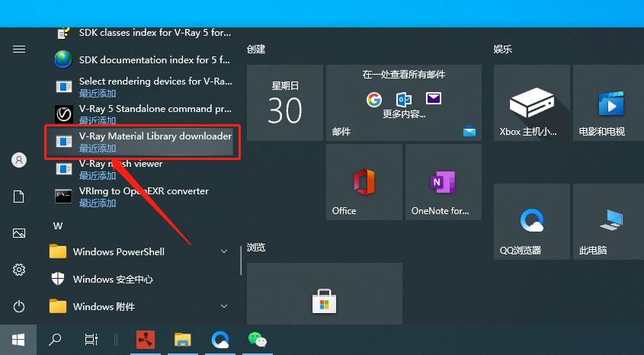Expand Windows PowerShell folder chevron

(224, 251)
